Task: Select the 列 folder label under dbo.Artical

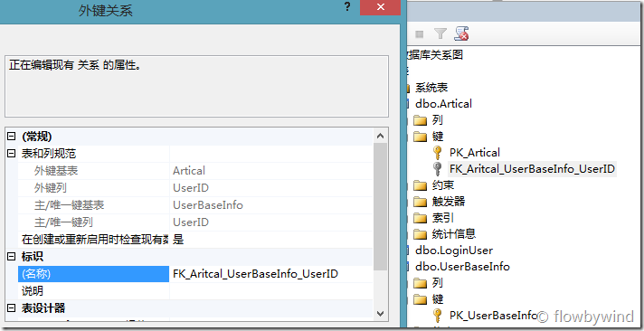Action: point(438,120)
